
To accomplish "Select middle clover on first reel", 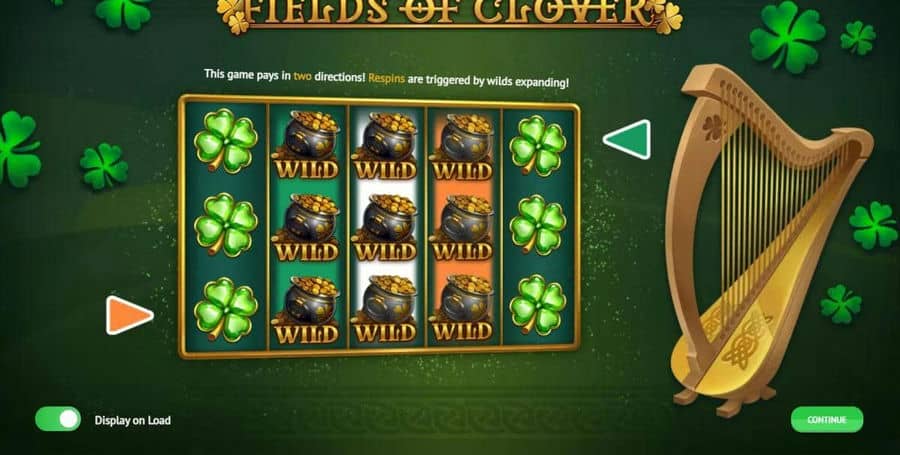I will (226, 224).
